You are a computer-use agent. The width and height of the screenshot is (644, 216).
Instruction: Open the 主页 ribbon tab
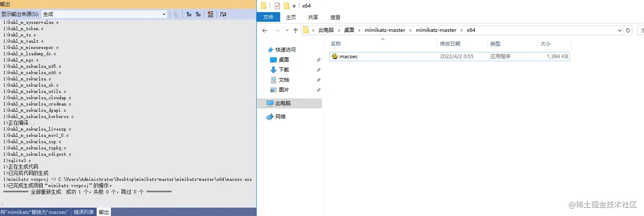click(291, 17)
